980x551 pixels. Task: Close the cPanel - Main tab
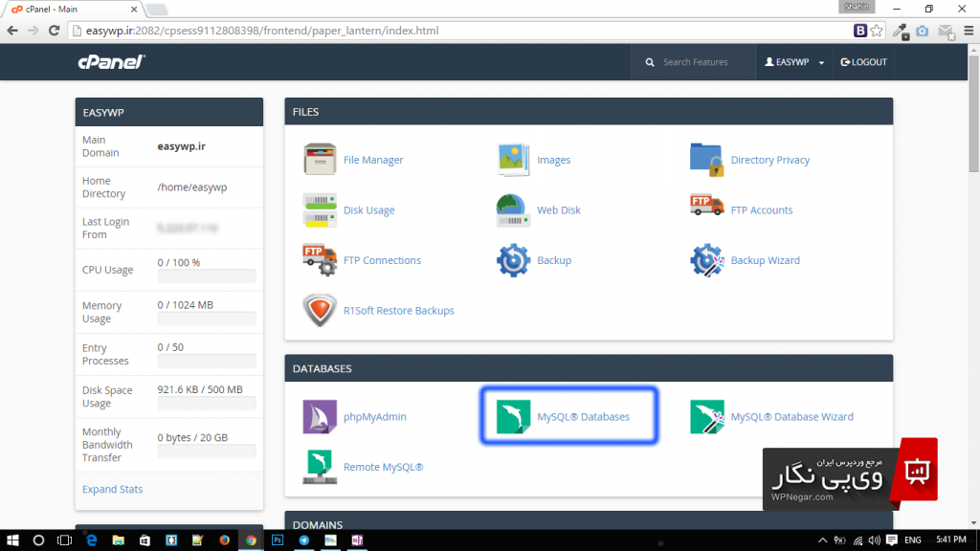pos(134,10)
